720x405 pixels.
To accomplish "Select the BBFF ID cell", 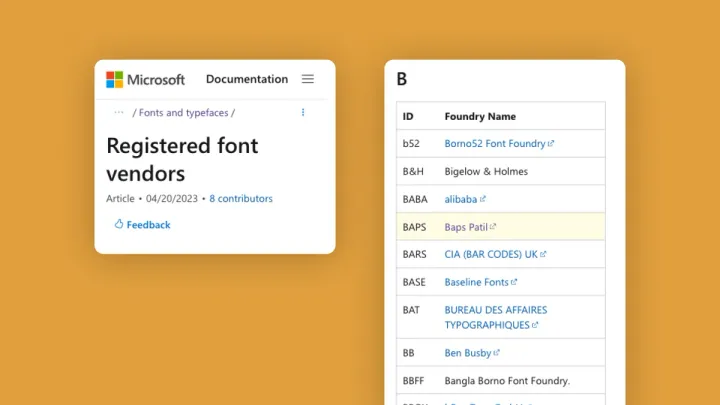I will (413, 381).
